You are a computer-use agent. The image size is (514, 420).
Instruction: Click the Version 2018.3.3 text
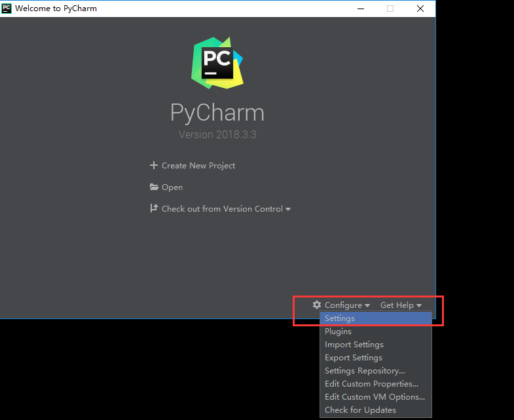click(217, 134)
